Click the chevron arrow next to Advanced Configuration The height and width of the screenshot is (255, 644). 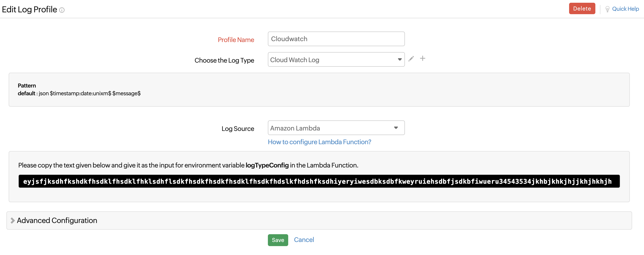tap(12, 220)
